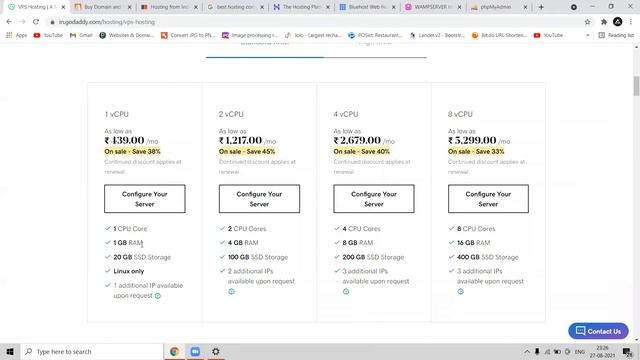Image resolution: width=640 pixels, height=360 pixels.
Task: Open Zoom from the taskbar
Action: pos(195,351)
